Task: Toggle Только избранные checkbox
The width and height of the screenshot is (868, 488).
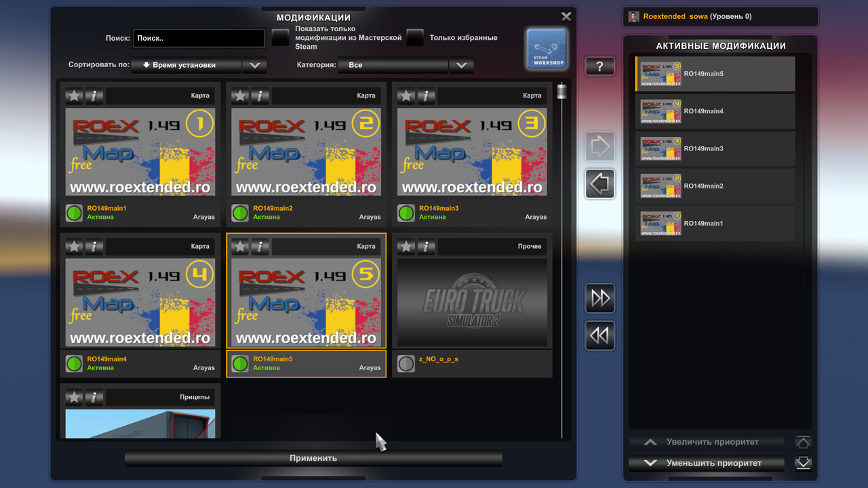Action: [415, 38]
